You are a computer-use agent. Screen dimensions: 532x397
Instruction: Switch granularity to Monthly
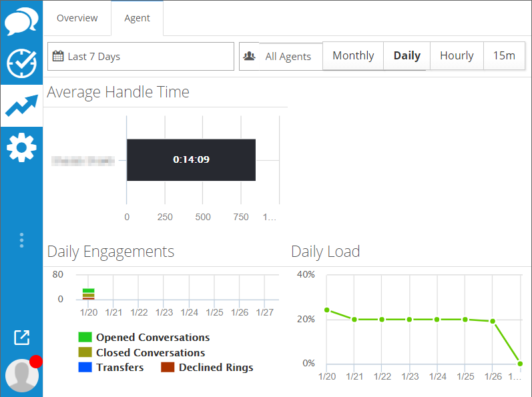pos(353,56)
